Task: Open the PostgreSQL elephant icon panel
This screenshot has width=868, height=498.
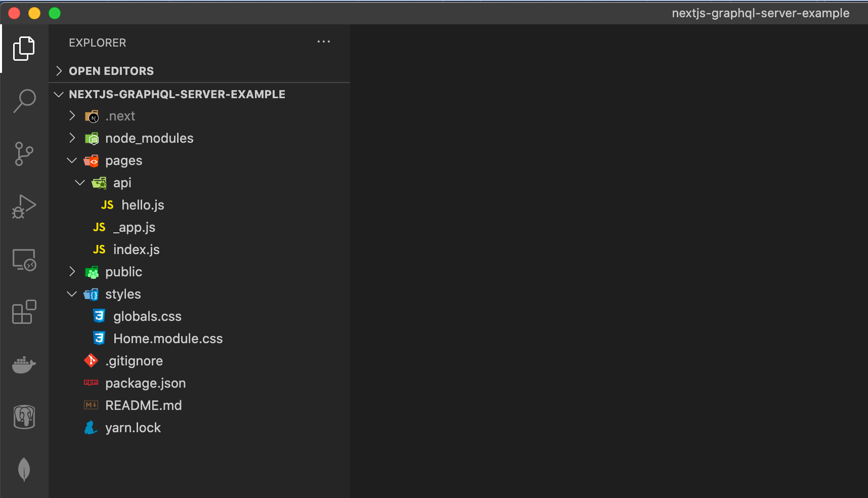Action: point(24,417)
